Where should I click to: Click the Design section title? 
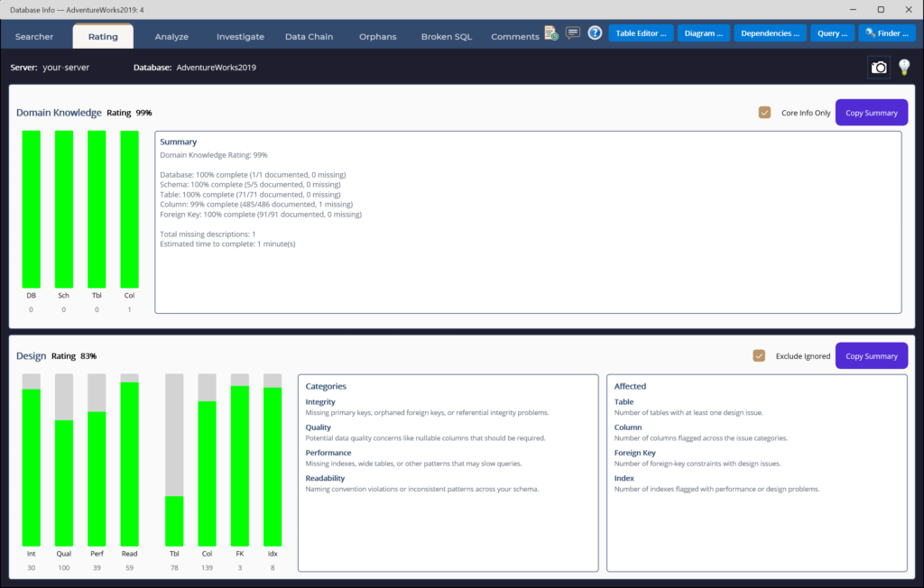point(32,356)
